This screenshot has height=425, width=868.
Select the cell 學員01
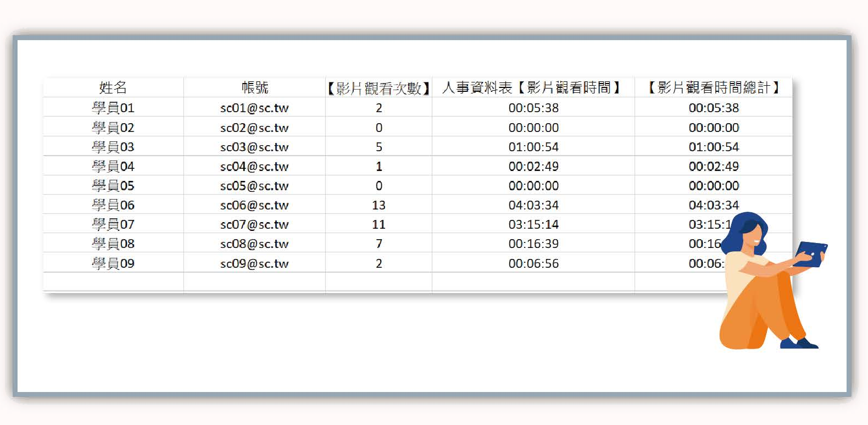(113, 108)
